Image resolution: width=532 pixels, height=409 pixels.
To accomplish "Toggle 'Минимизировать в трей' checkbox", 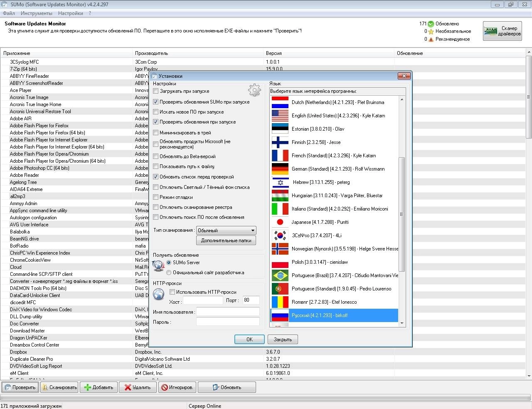I will tap(156, 133).
